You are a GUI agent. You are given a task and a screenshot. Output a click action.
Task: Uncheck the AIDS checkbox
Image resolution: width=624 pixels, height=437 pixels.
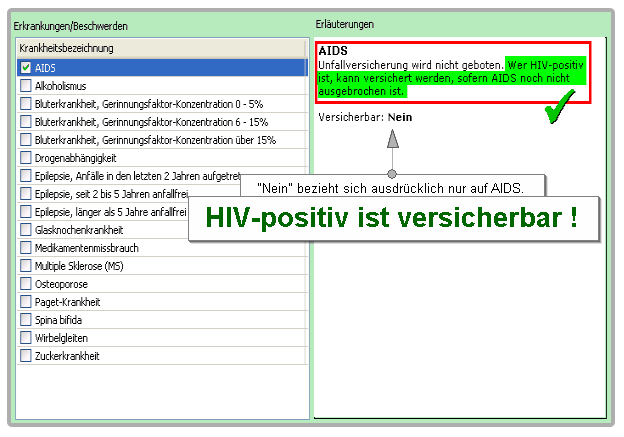[26, 68]
